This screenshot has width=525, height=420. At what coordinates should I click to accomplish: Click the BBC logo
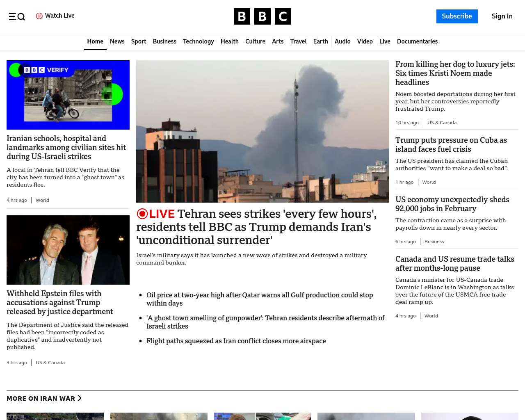pyautogui.click(x=262, y=16)
